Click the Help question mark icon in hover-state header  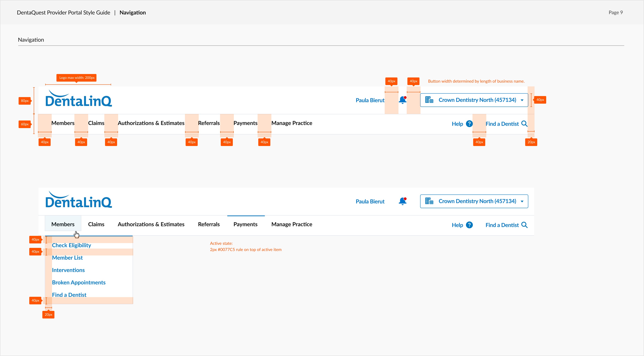tap(469, 225)
